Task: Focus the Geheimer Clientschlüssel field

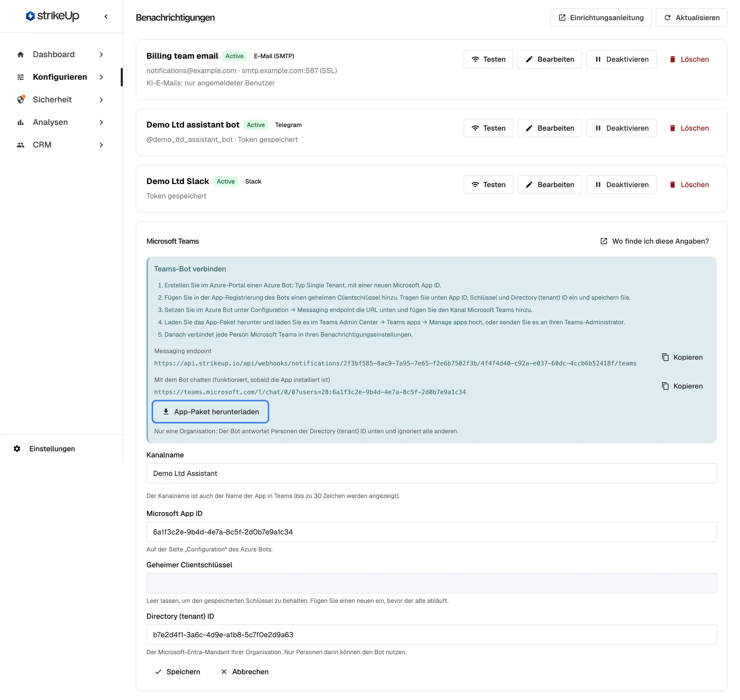Action: point(432,583)
